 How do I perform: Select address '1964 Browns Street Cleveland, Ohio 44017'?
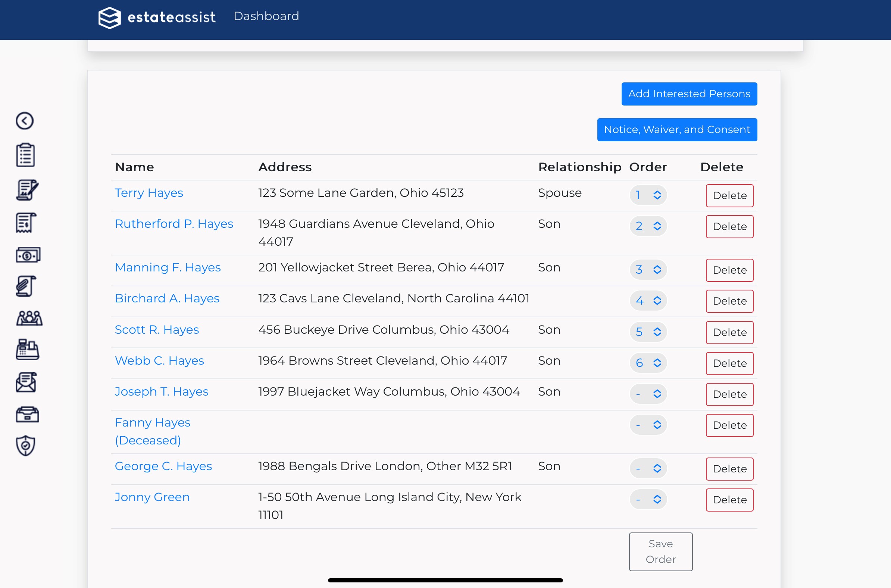coord(383,361)
